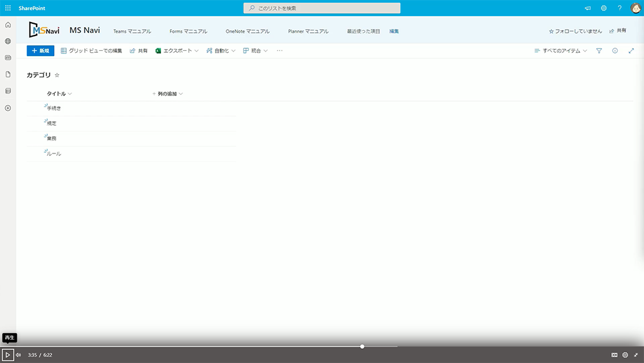Open the settings gear in header
This screenshot has height=363, width=644.
tap(604, 8)
